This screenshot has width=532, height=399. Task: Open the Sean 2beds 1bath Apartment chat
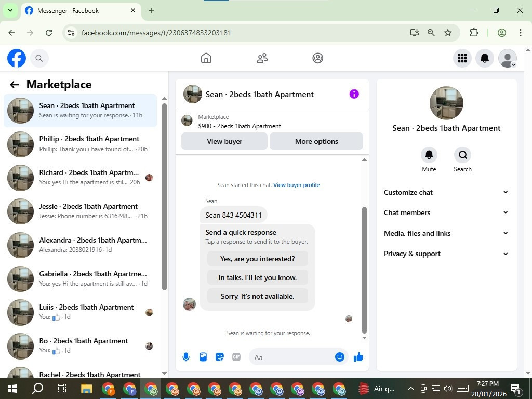pyautogui.click(x=81, y=111)
